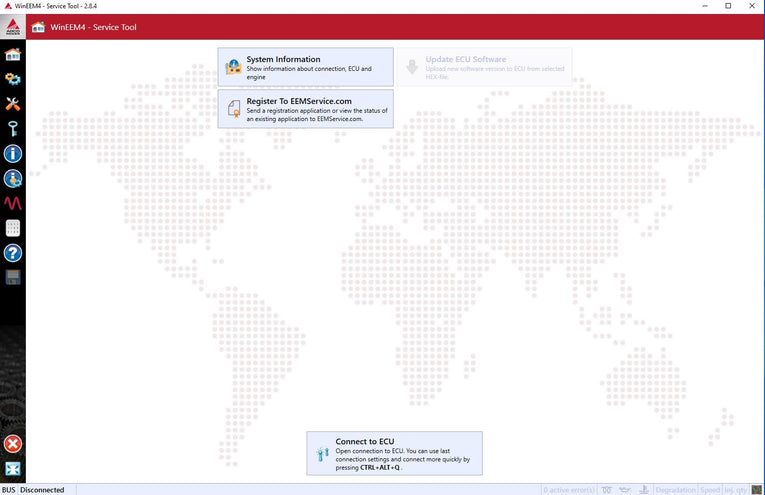Click the greyed floppy disk save icon
The width and height of the screenshot is (765, 495).
point(13,277)
